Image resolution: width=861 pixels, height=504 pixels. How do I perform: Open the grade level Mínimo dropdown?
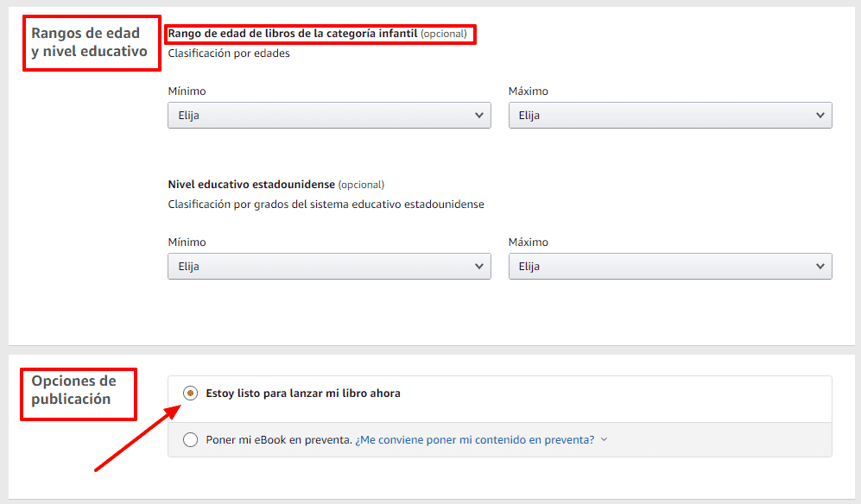330,267
